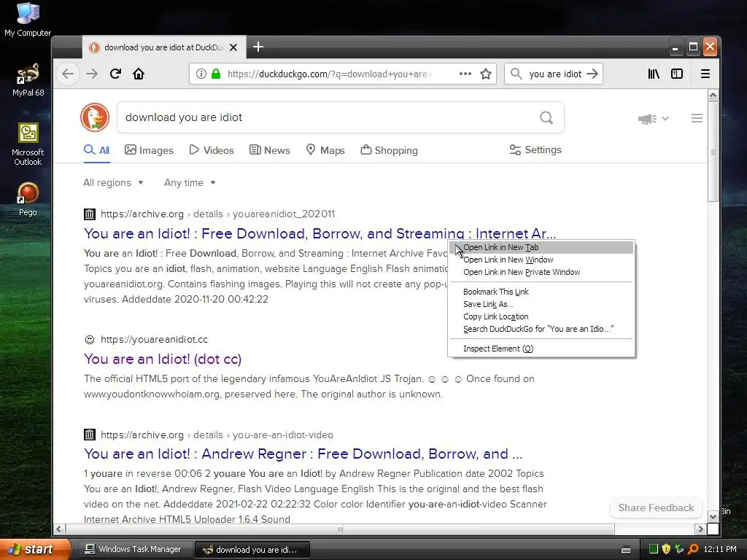
Task: Select the All results tab
Action: [x=97, y=150]
